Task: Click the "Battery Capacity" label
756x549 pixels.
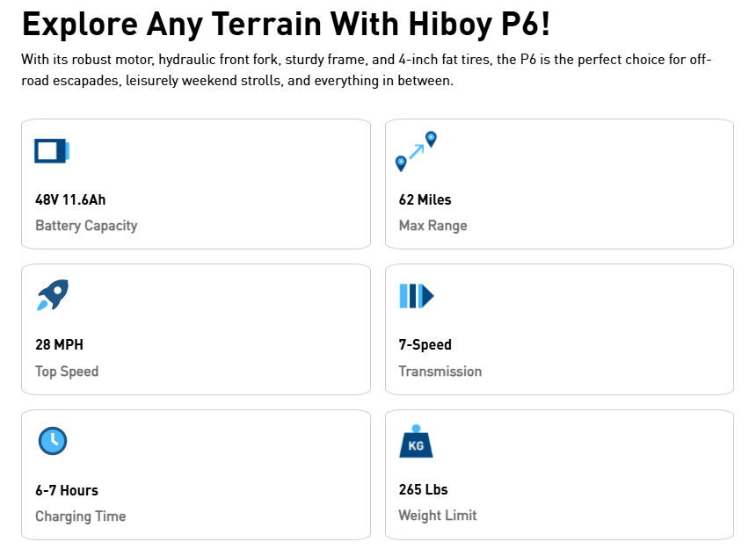Action: pyautogui.click(x=86, y=226)
